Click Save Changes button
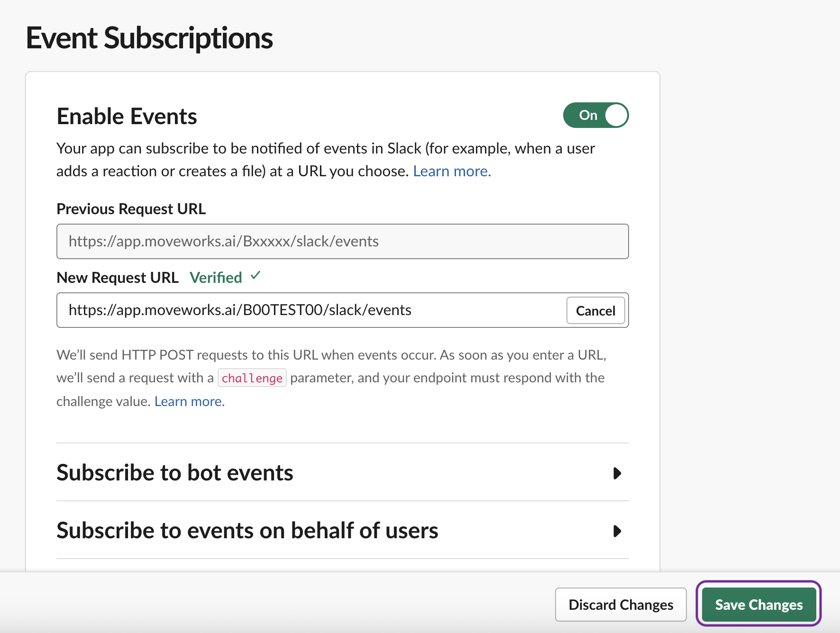The width and height of the screenshot is (840, 633). pos(758,605)
